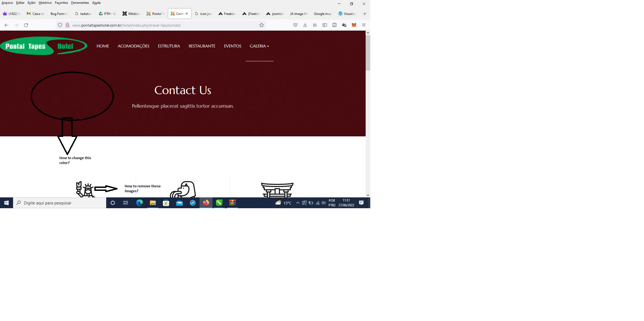Click the insecure connection lock icon
Screen dimensions: 644x321
(67, 25)
